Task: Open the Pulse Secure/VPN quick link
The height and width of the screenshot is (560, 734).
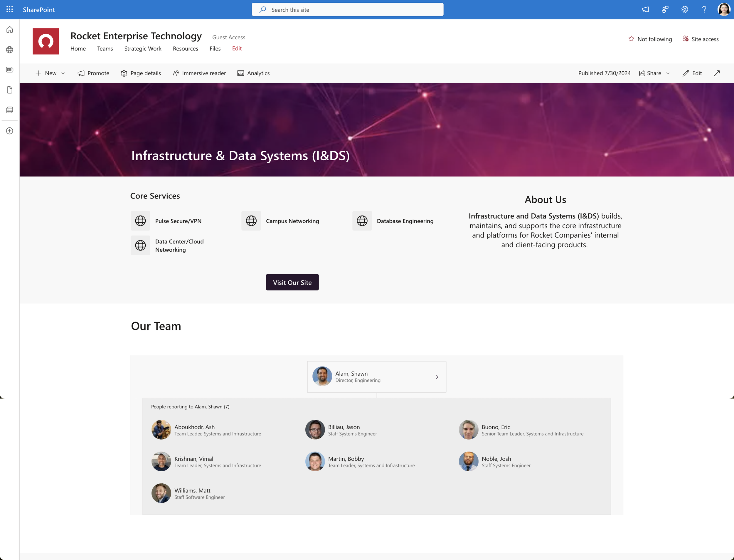Action: point(178,221)
